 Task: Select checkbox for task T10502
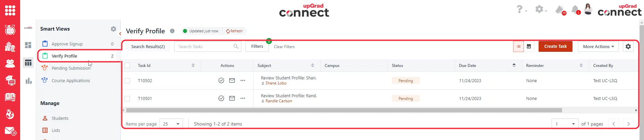coord(127,81)
